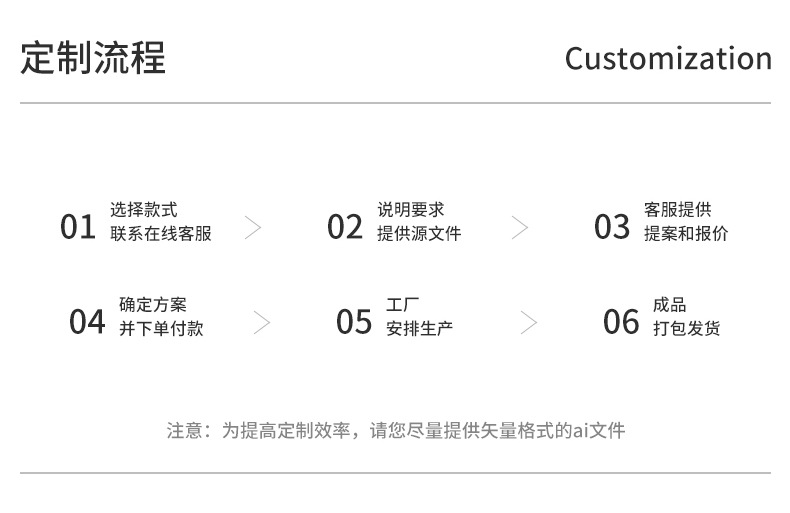790x513 pixels.
Task: Click the arrow between steps 05 and 06
Action: point(529,322)
